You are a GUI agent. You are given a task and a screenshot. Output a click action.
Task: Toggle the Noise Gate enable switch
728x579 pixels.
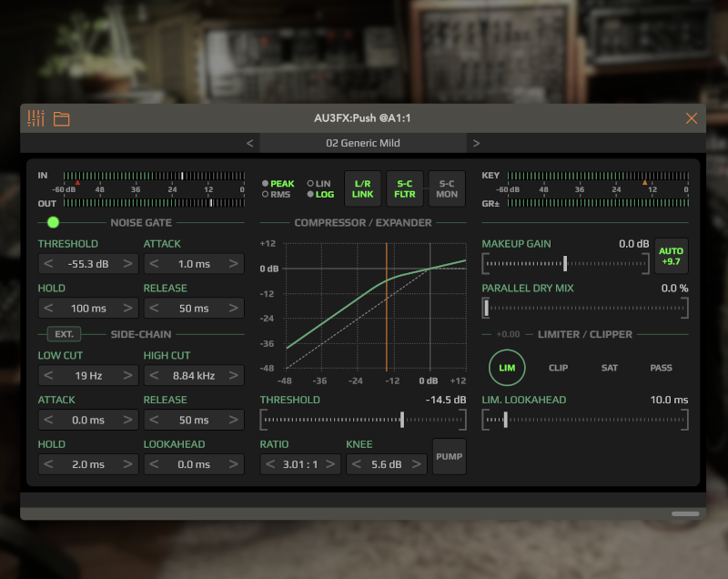(x=54, y=222)
